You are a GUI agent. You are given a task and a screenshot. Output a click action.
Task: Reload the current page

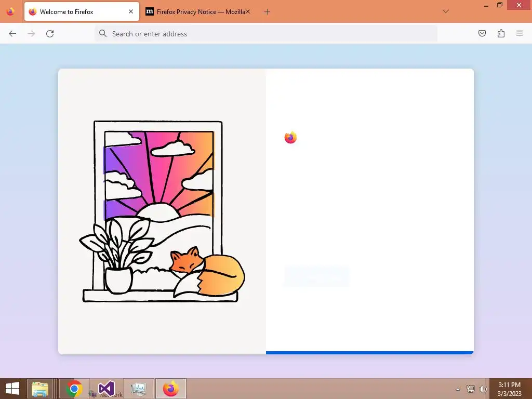(50, 34)
